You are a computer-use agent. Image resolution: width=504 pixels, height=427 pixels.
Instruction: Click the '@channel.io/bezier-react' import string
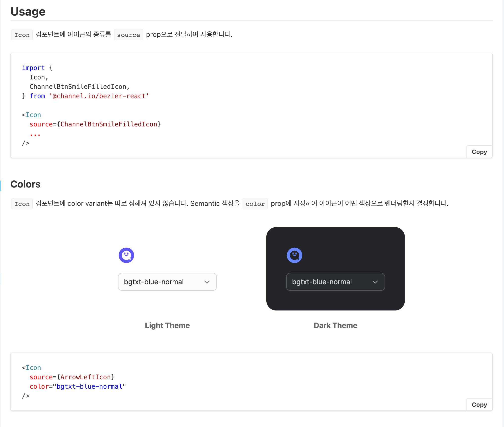[99, 96]
